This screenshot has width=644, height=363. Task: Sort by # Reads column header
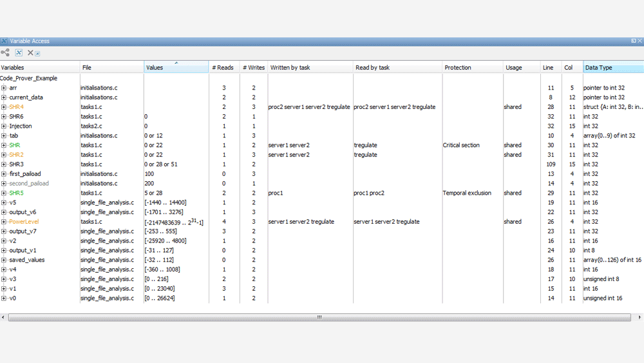[x=223, y=68]
